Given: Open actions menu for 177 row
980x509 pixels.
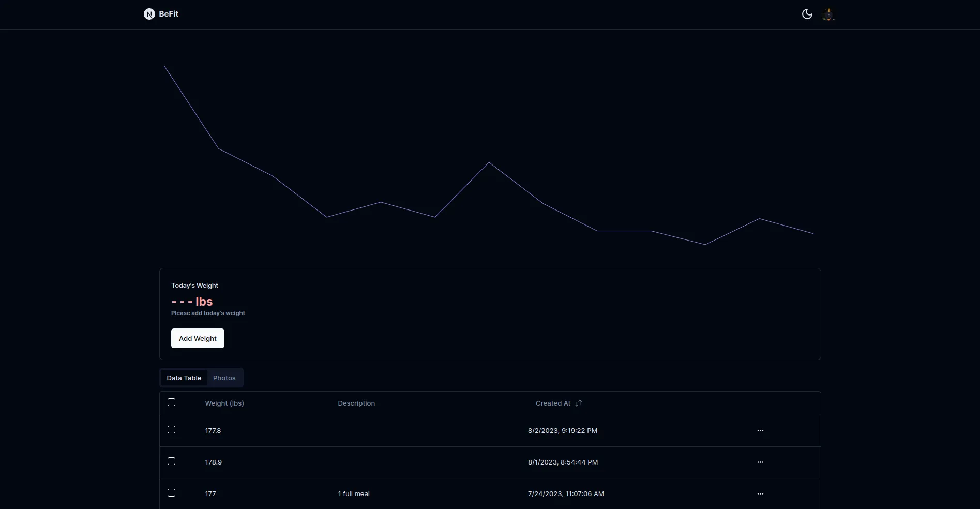Looking at the screenshot, I should pos(760,493).
